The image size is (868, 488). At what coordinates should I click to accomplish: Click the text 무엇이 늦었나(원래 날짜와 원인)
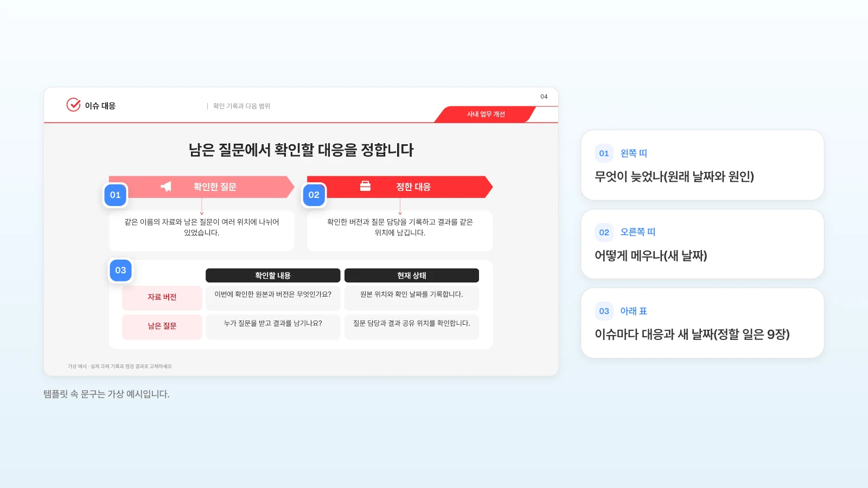pos(674,177)
